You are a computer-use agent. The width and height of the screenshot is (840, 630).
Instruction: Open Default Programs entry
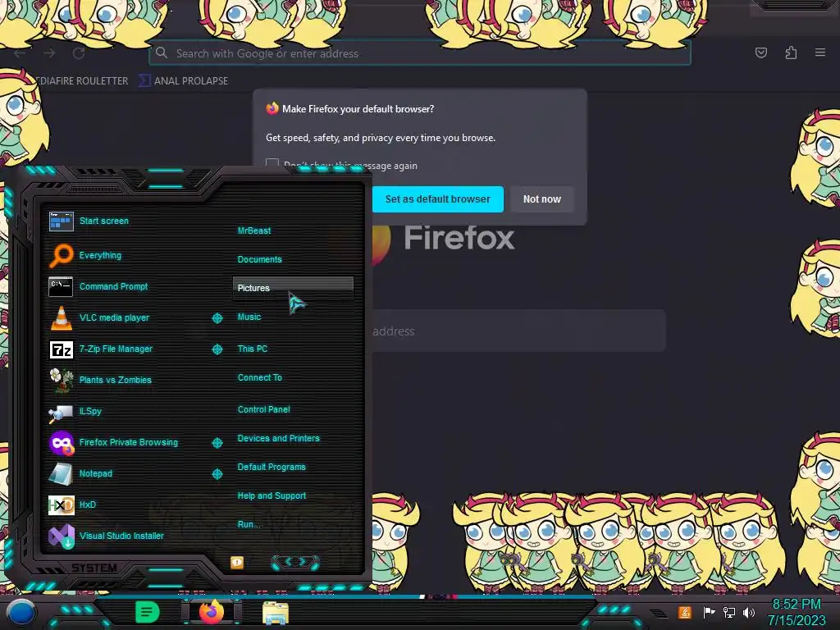(271, 467)
